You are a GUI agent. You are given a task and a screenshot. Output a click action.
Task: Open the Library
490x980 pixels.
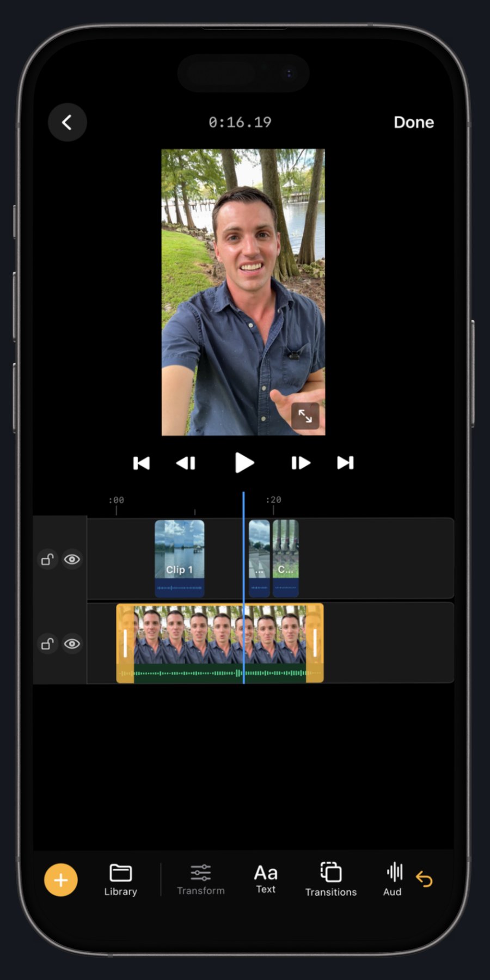pos(120,880)
